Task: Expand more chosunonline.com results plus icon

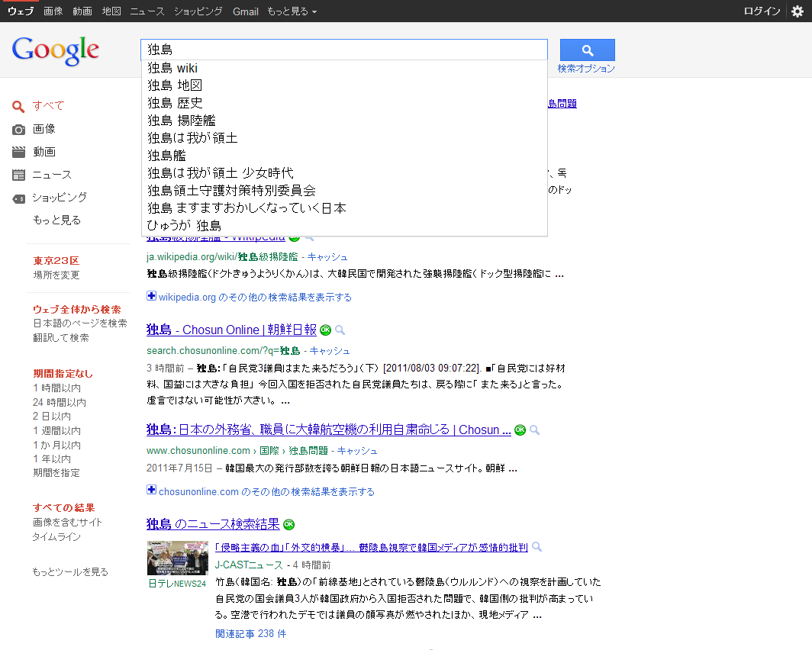Action: click(151, 490)
